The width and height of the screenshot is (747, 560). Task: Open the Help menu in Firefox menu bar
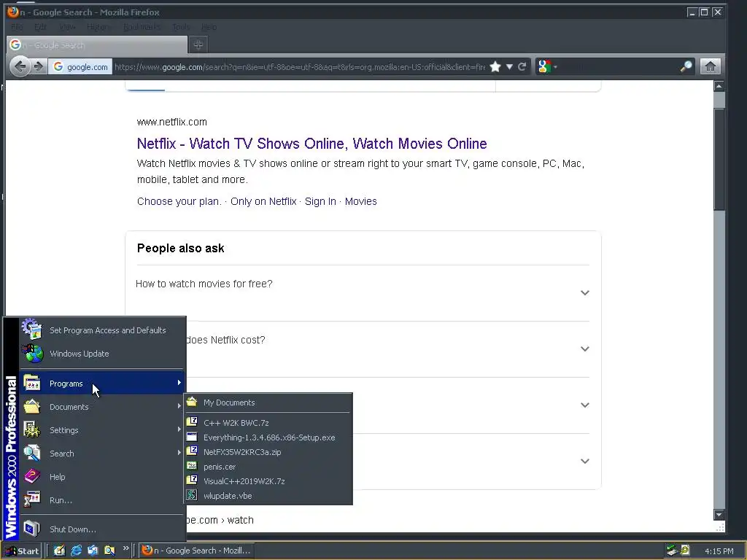tap(209, 27)
